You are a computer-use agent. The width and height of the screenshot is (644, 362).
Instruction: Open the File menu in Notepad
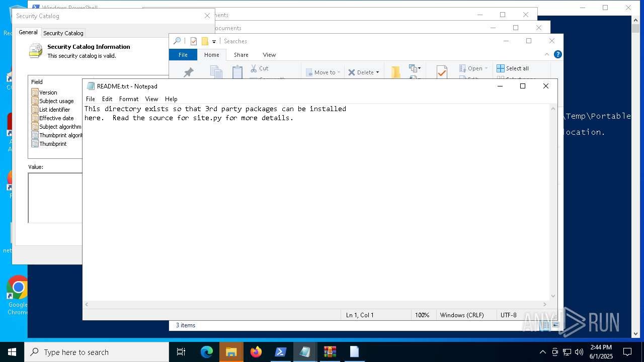coord(91,99)
